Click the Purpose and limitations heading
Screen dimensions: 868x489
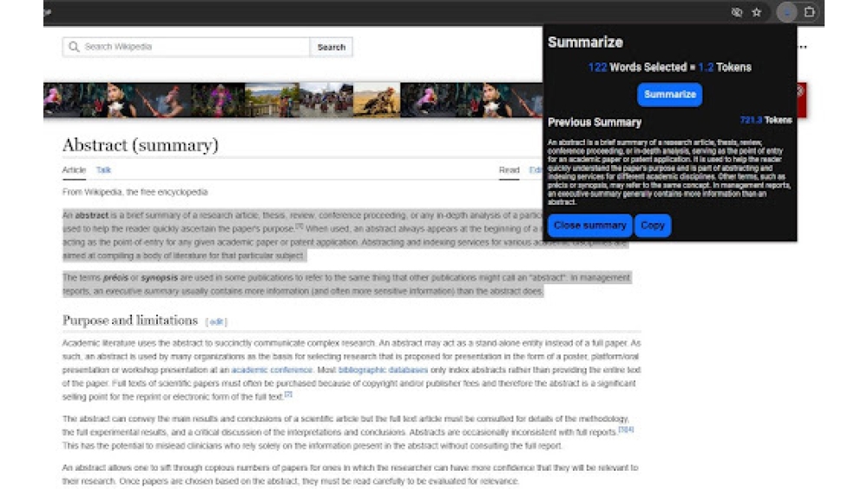[x=130, y=320]
